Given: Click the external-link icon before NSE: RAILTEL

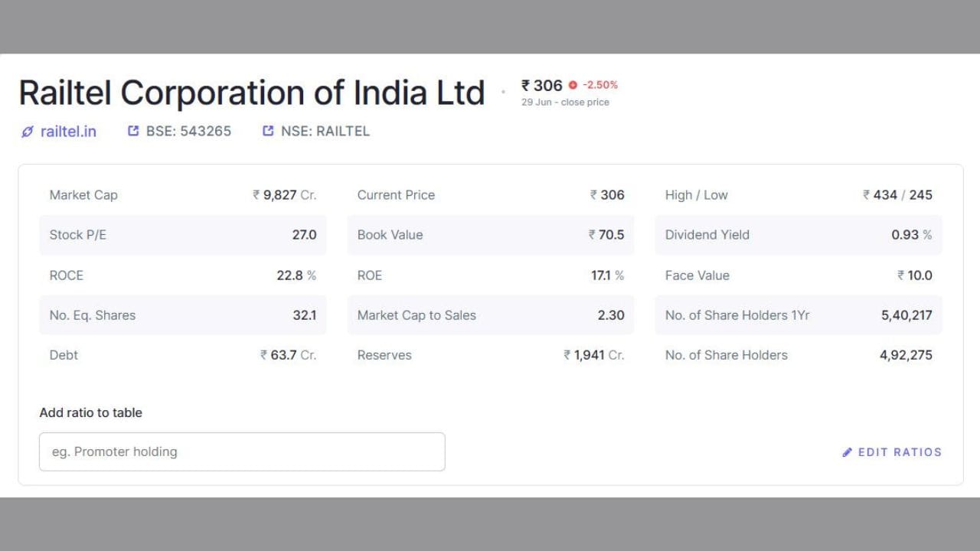Looking at the screenshot, I should coord(268,131).
